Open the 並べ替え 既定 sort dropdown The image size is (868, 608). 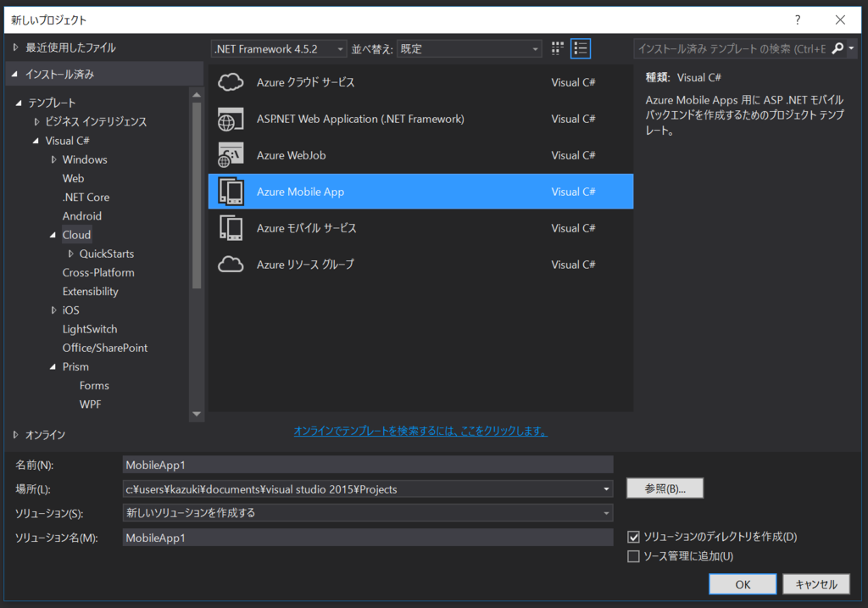click(470, 48)
